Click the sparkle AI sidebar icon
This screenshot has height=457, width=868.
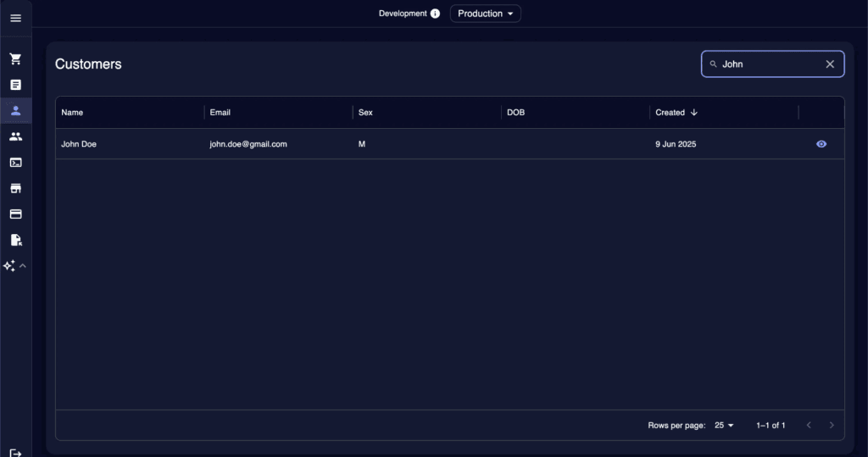pos(8,266)
